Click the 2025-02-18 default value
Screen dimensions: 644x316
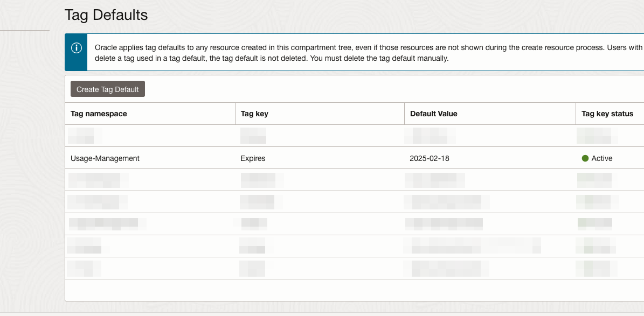[428, 158]
